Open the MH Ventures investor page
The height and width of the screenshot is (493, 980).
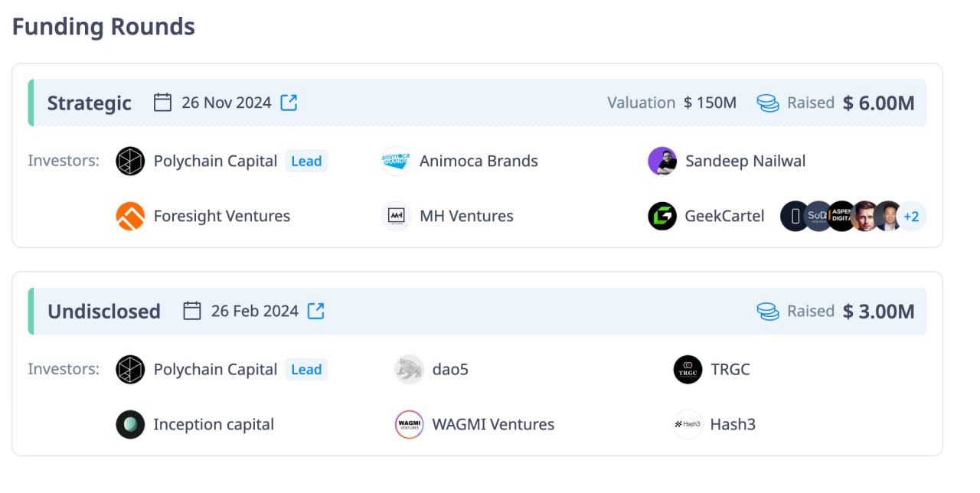tap(466, 217)
